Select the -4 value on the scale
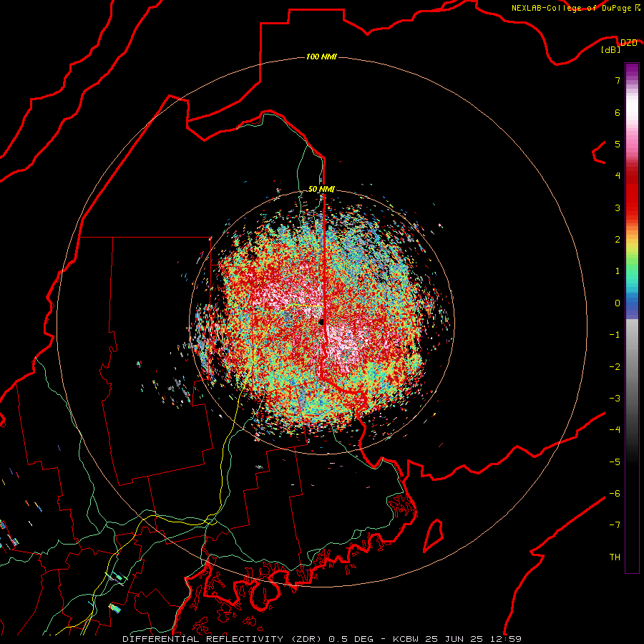 point(615,430)
